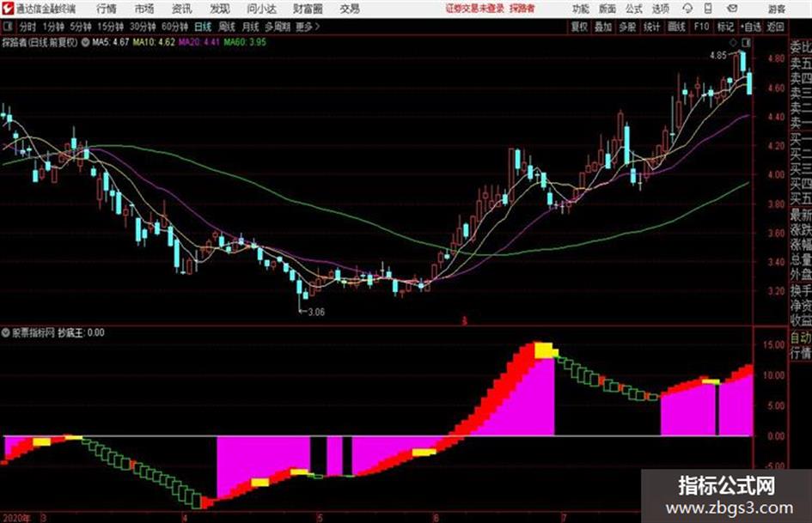Viewport: 812px width, 523px height.
Task: Click the MA5: 4.67 value label
Action: click(x=110, y=42)
